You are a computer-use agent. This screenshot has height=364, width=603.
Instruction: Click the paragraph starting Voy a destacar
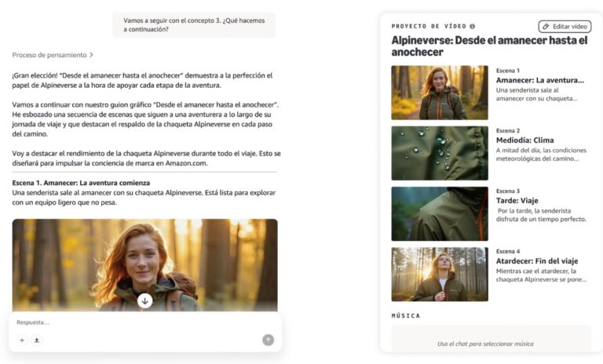click(146, 158)
